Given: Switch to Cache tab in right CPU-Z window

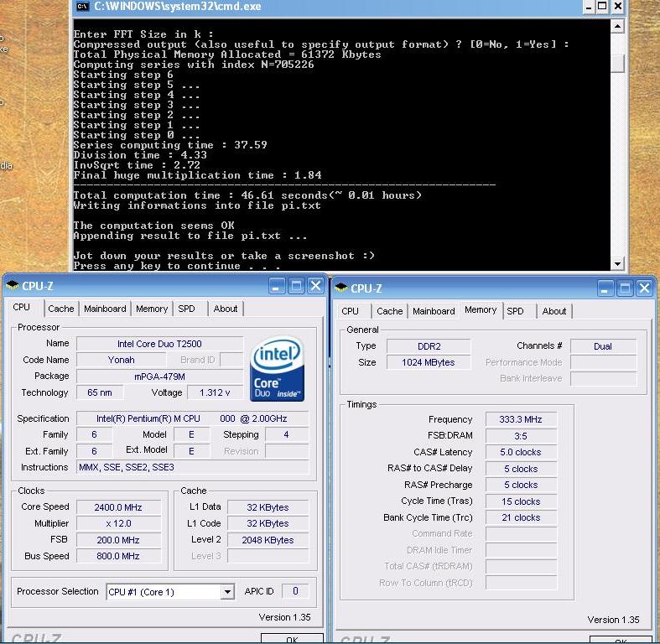Looking at the screenshot, I should click(390, 311).
